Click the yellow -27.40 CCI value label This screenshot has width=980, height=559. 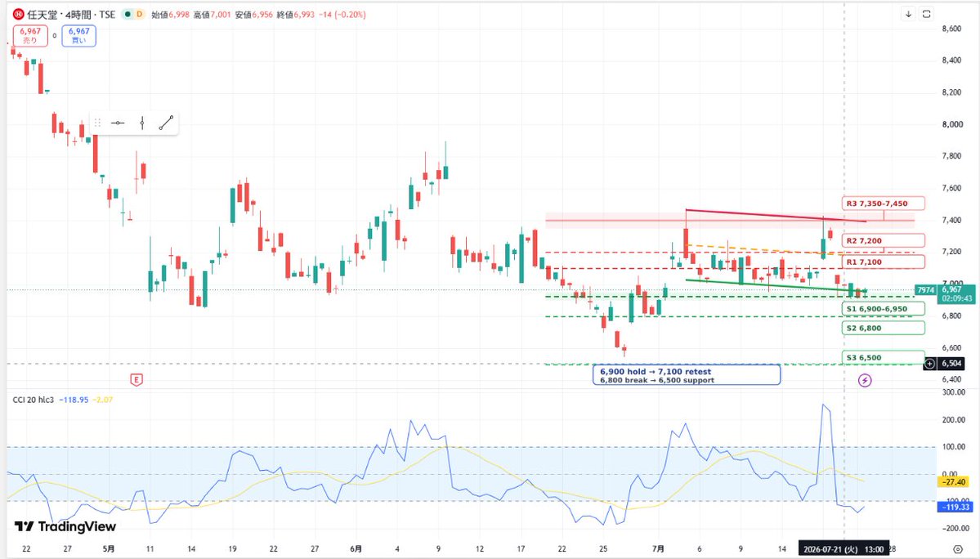[x=954, y=481]
